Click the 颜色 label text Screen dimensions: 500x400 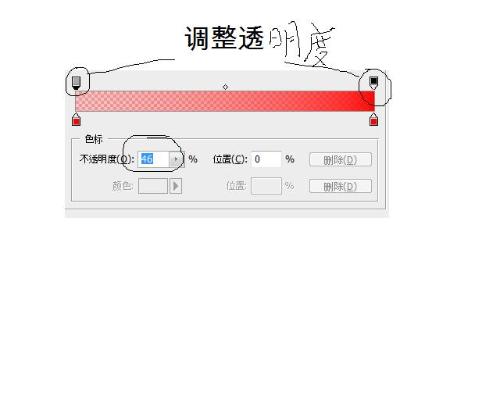point(123,186)
